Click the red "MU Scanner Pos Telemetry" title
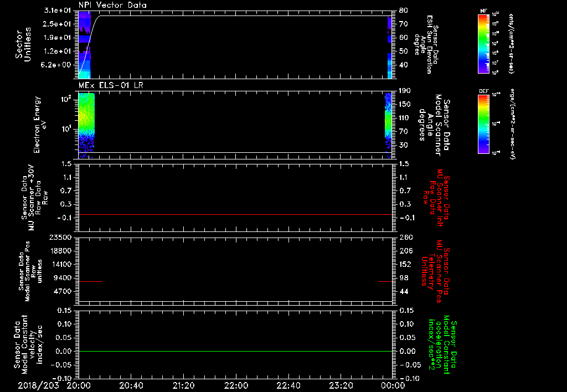This screenshot has height=392, width=567. [x=435, y=271]
